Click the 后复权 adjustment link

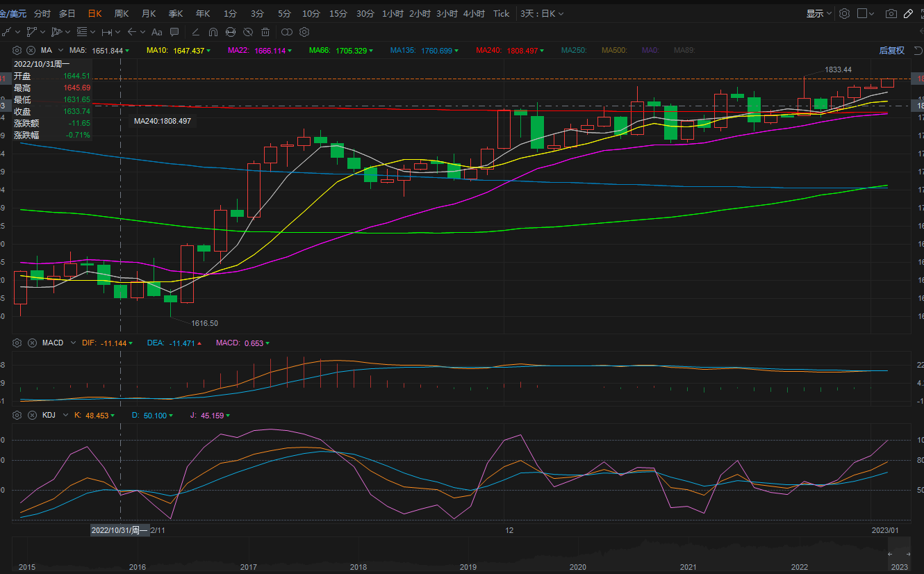pyautogui.click(x=891, y=50)
